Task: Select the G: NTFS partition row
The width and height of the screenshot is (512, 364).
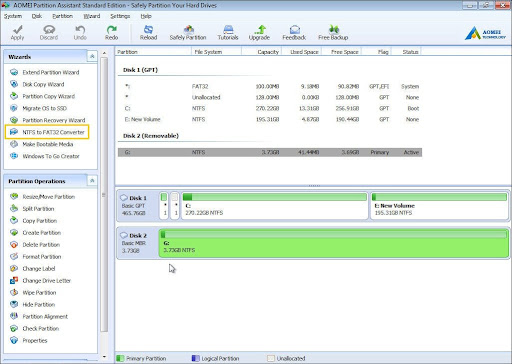Action: [270, 152]
